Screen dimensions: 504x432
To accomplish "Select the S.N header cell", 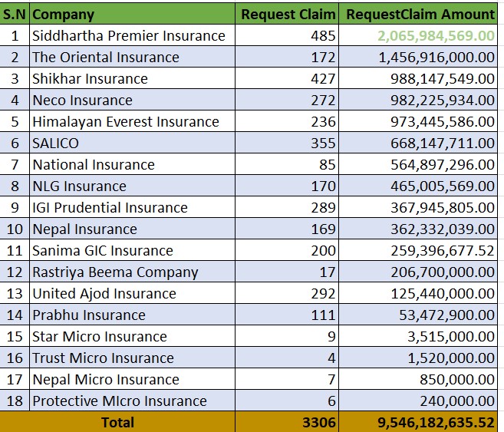I will (x=15, y=14).
